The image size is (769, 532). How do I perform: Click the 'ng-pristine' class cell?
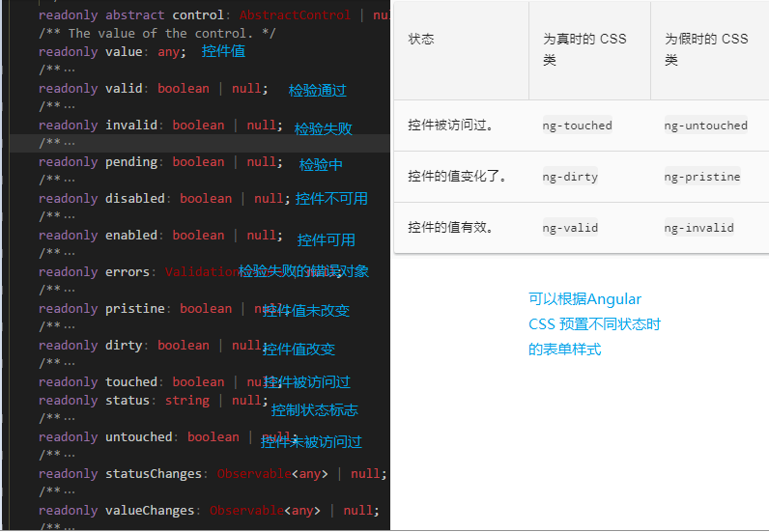tap(702, 177)
